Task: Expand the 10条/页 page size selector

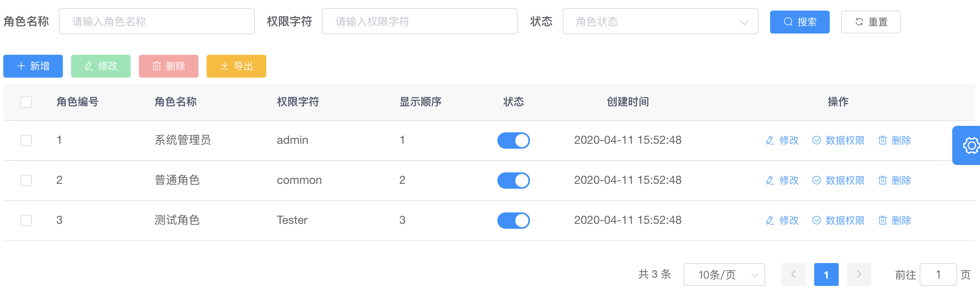Action: (724, 274)
